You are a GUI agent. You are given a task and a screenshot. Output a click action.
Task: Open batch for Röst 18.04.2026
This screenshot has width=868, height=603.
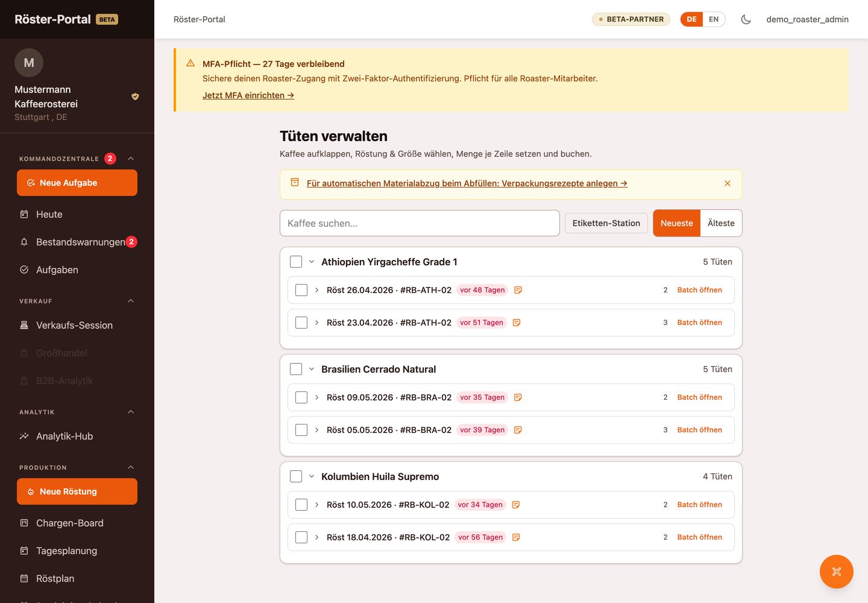699,537
